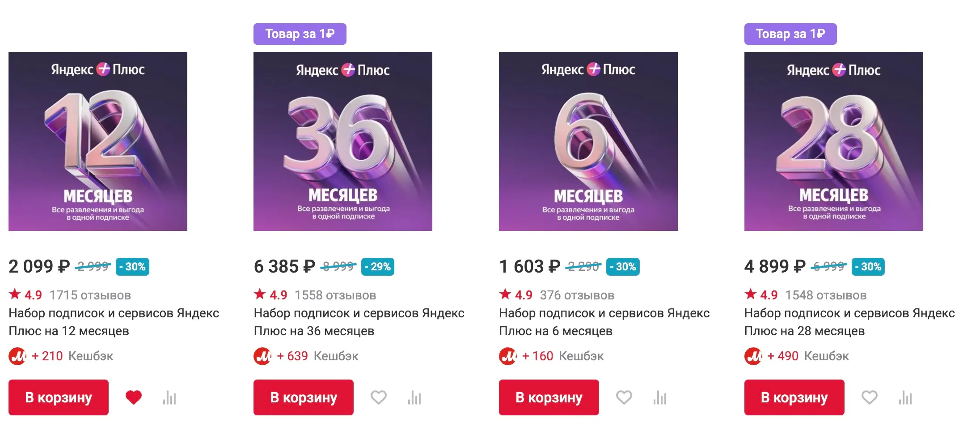The image size is (980, 444).
Task: Open 12-month Yandex Plus product image
Action: [98, 141]
